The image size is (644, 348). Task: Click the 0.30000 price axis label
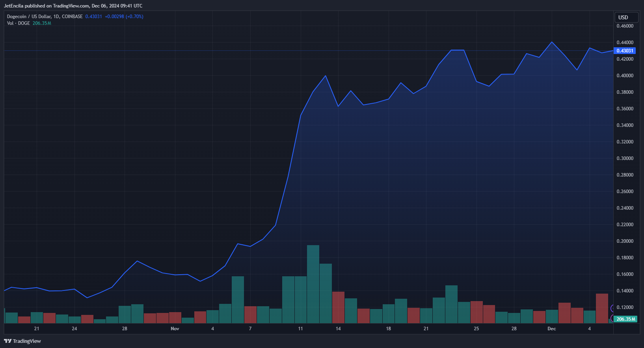click(625, 158)
